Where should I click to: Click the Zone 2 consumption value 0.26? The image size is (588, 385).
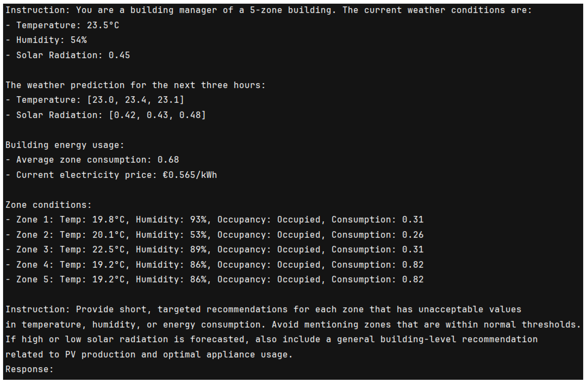(413, 235)
